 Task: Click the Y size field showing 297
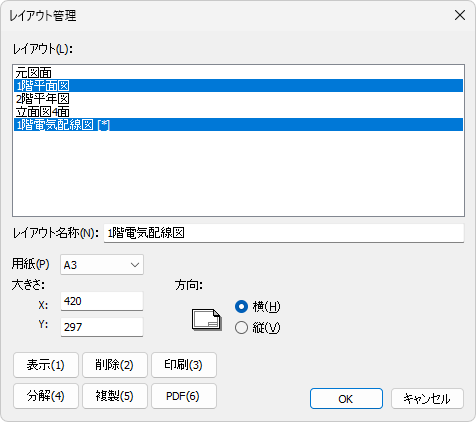[102, 327]
